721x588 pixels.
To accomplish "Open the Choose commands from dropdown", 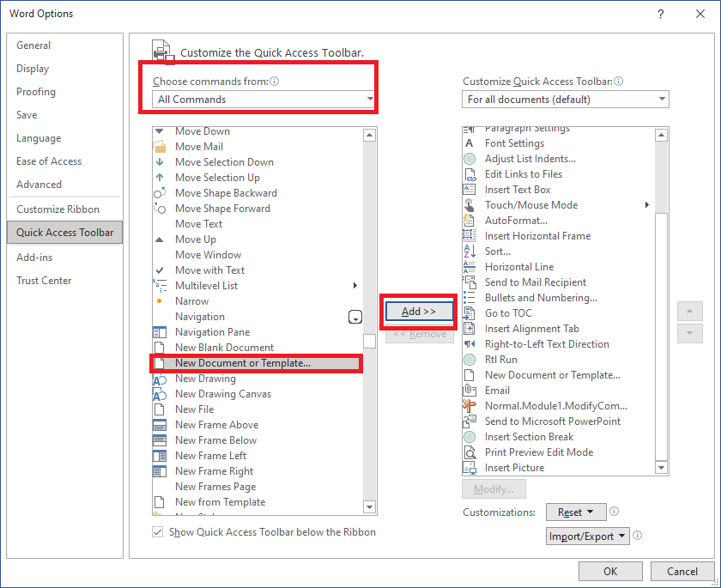I will 263,100.
